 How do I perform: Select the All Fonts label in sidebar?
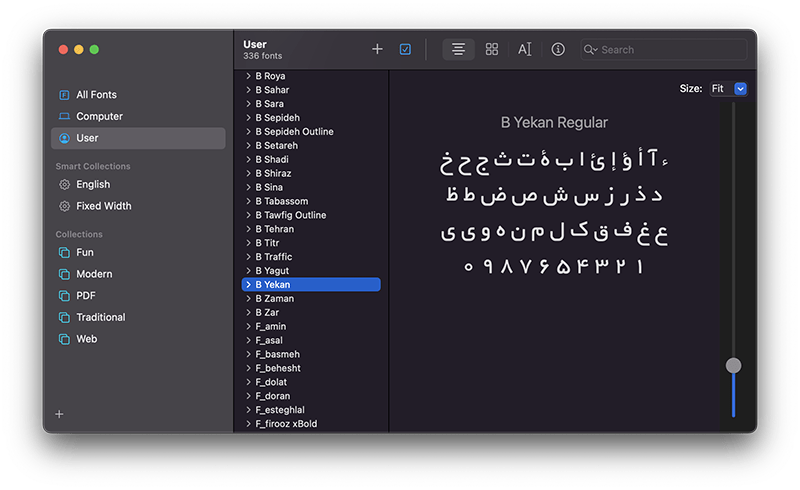tap(96, 95)
